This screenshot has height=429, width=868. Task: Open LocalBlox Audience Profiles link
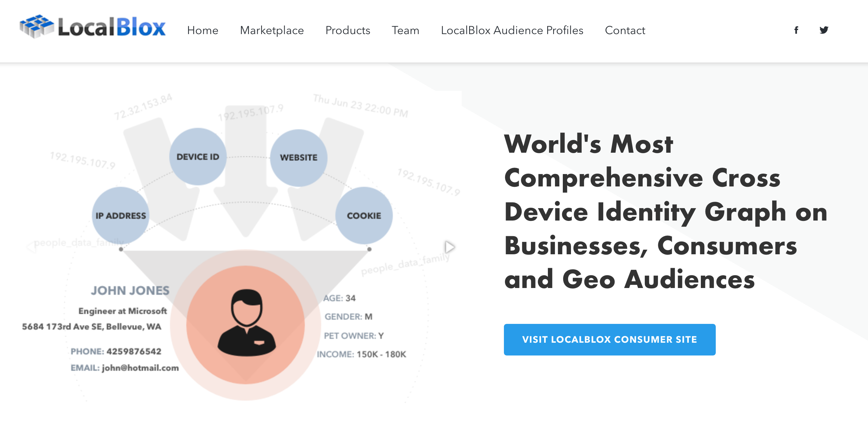point(512,31)
